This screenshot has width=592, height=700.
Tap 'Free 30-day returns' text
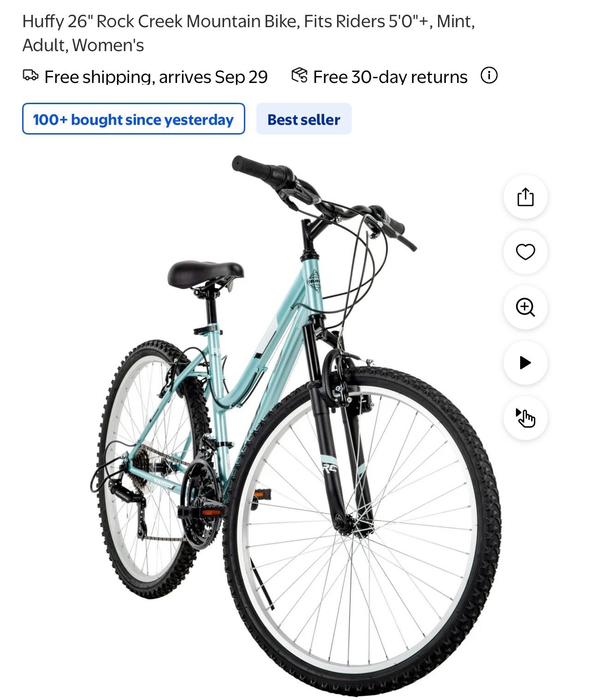[x=390, y=76]
